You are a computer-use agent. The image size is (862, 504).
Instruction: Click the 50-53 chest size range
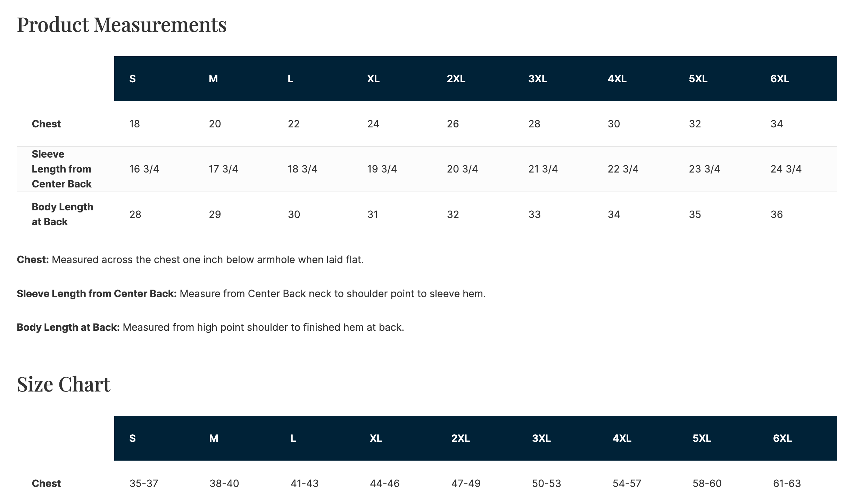(x=546, y=484)
